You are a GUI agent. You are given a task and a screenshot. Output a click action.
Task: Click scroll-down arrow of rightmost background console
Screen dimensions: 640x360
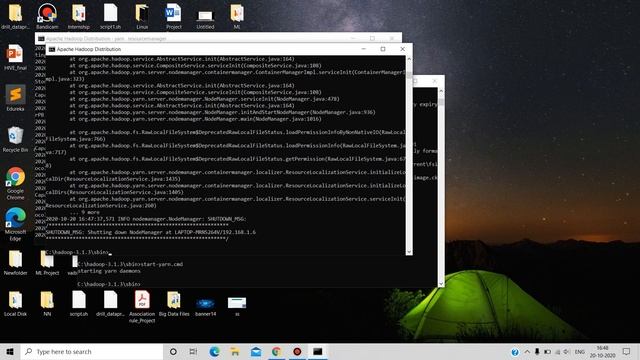pos(441,284)
